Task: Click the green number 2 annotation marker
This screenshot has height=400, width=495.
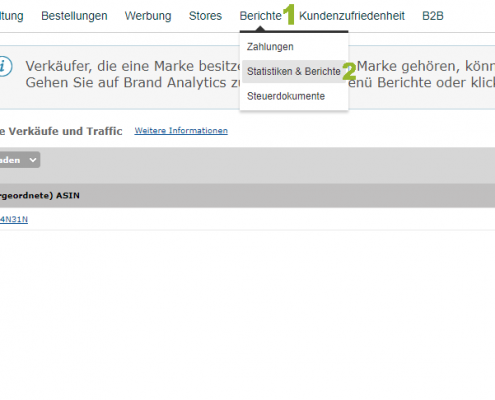Action: [349, 72]
